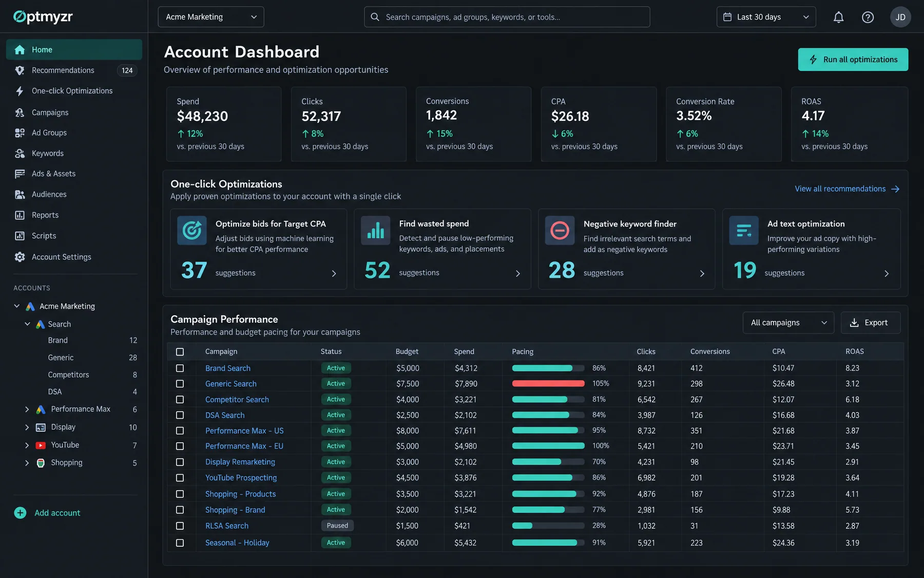Open the Last 30 days date dropdown
Image resolution: width=924 pixels, height=578 pixels.
click(766, 17)
